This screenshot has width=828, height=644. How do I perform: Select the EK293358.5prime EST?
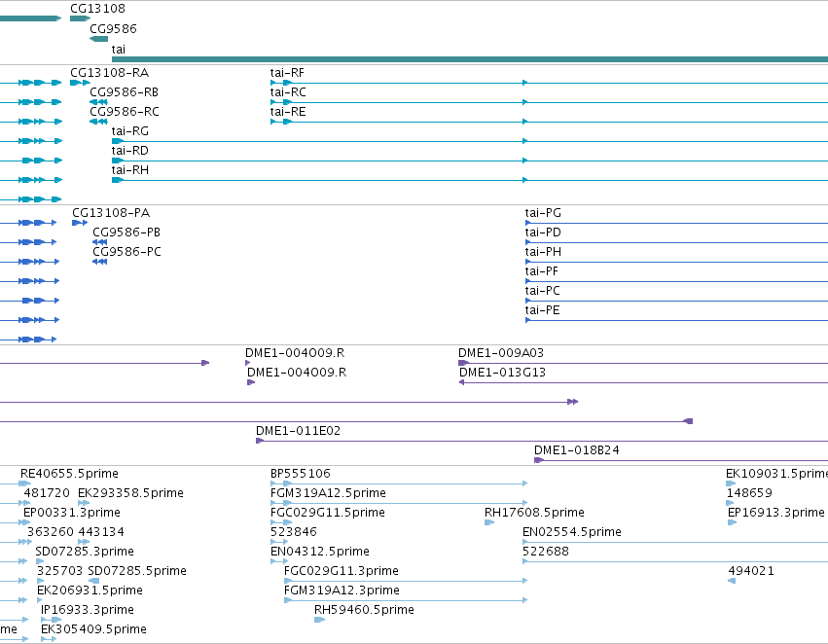pyautogui.click(x=130, y=493)
